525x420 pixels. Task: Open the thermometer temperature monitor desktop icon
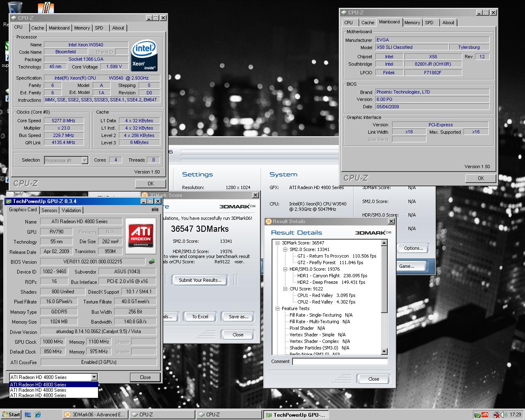click(46, 8)
